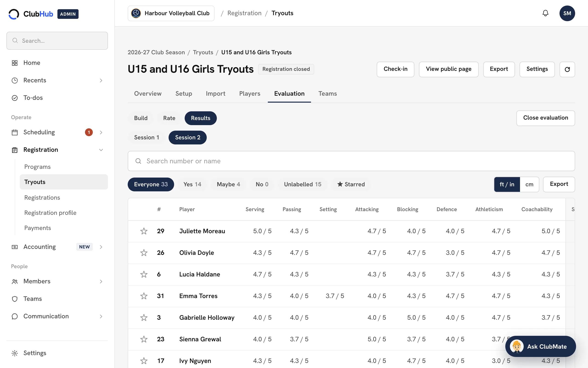
Task: Expand the Accounting chevron
Action: coord(101,247)
